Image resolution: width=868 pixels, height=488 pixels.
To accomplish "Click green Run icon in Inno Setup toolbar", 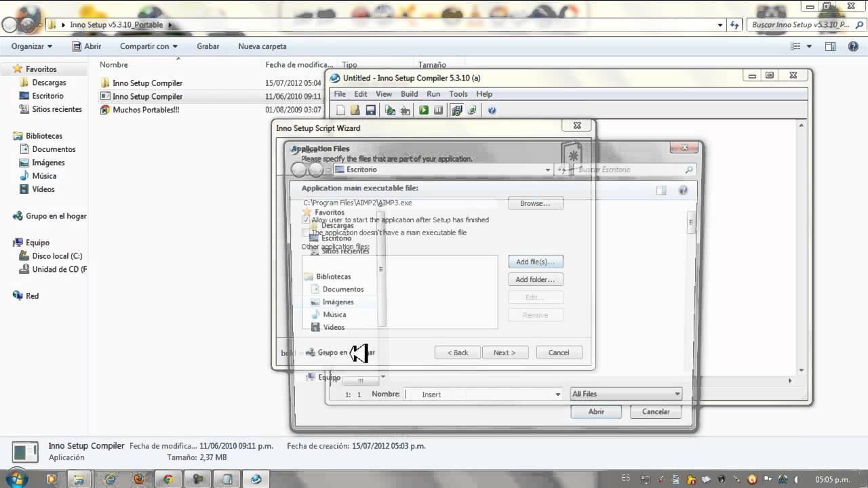I will (424, 110).
